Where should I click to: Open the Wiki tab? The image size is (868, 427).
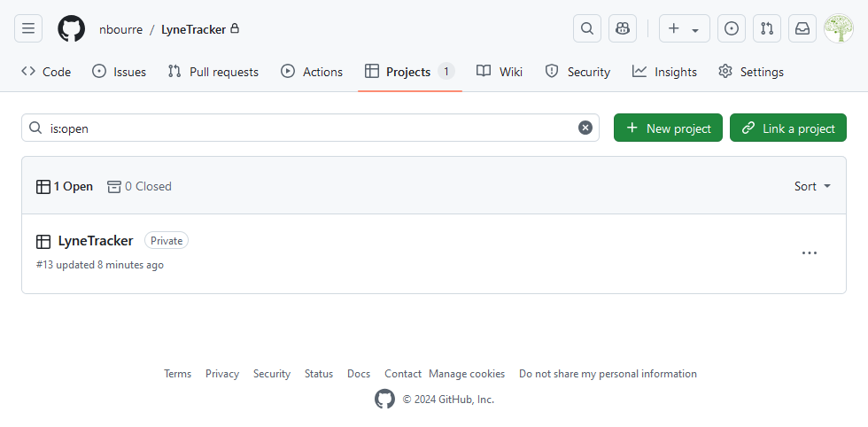point(500,72)
